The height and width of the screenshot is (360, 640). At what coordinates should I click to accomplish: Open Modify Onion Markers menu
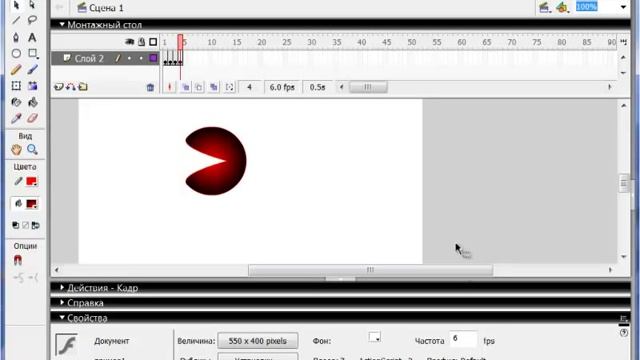click(230, 87)
